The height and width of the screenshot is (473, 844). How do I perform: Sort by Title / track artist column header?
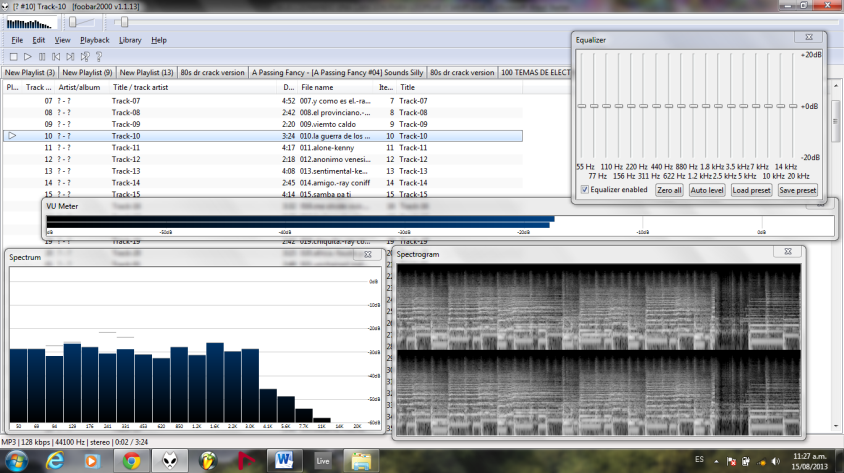[x=195, y=87]
